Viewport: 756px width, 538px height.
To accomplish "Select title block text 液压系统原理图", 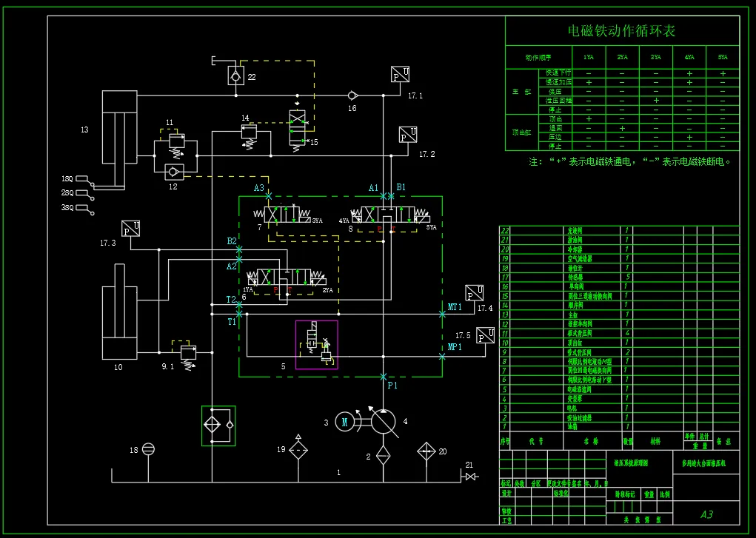I will pos(631,463).
